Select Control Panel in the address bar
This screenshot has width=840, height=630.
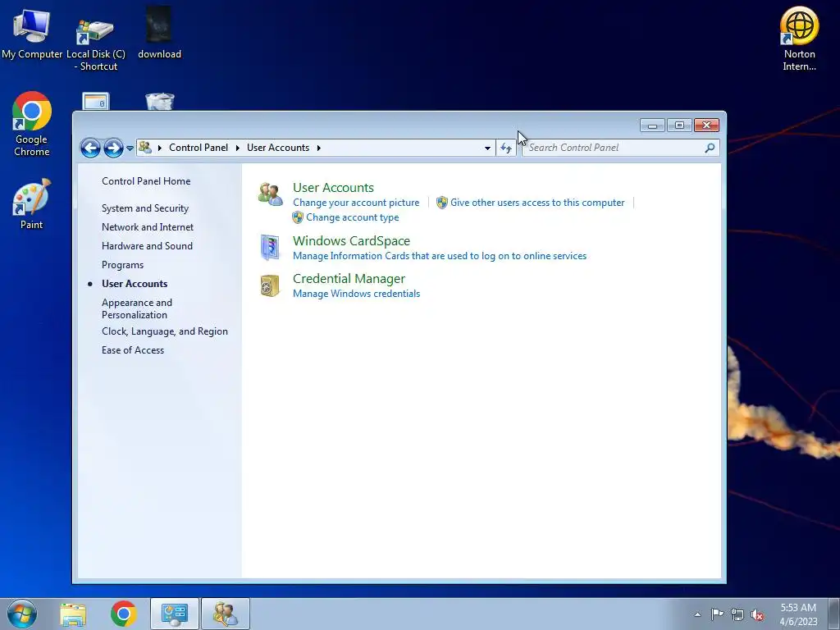199,148
